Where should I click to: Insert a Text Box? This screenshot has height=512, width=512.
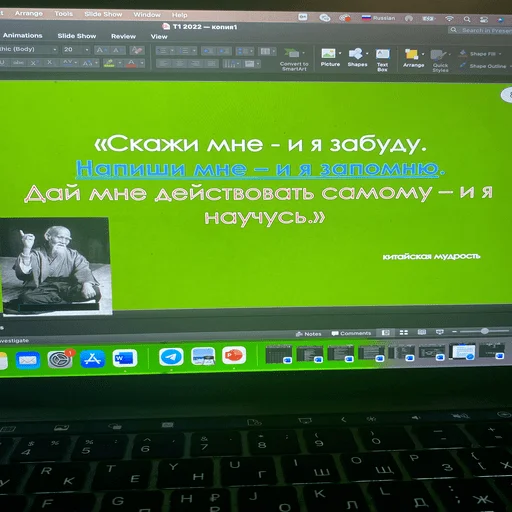(x=382, y=60)
